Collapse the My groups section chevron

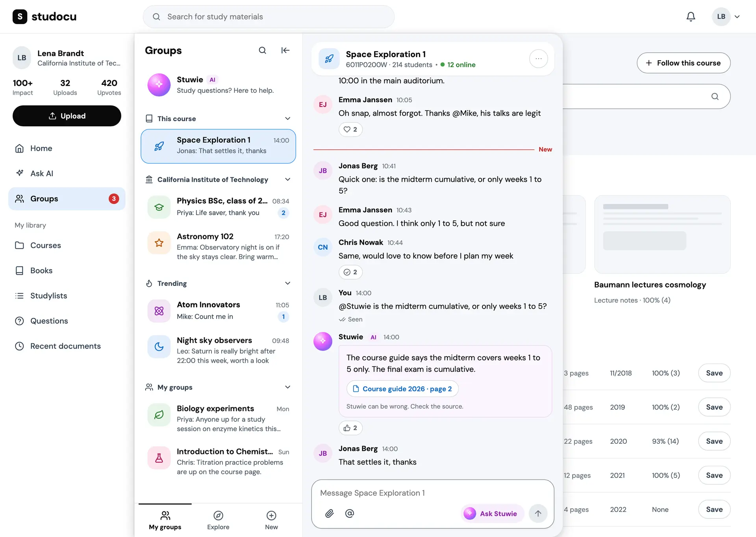(288, 387)
